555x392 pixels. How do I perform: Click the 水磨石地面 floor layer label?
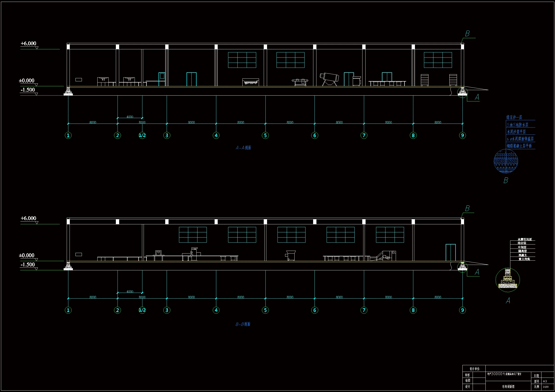point(525,239)
